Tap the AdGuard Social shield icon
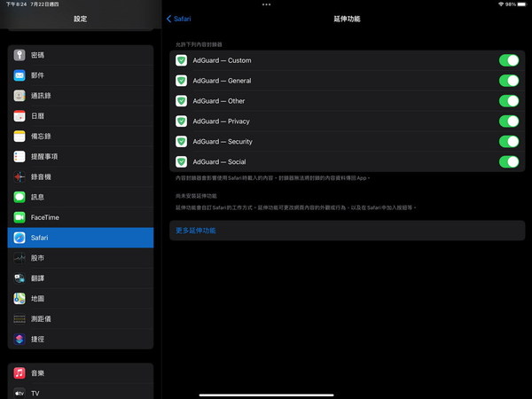 tap(181, 162)
